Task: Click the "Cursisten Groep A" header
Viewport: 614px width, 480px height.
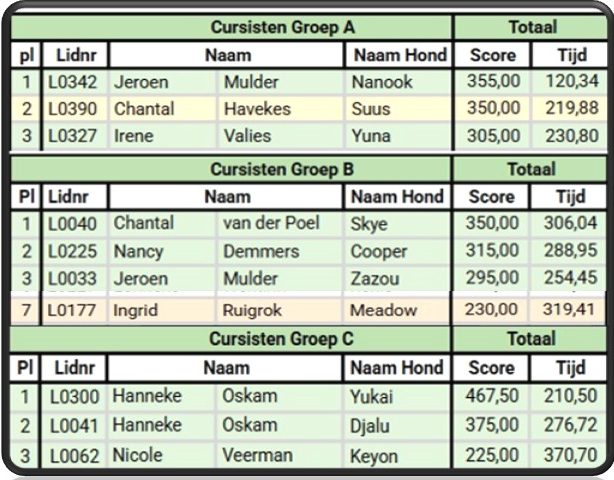Action: (281, 27)
